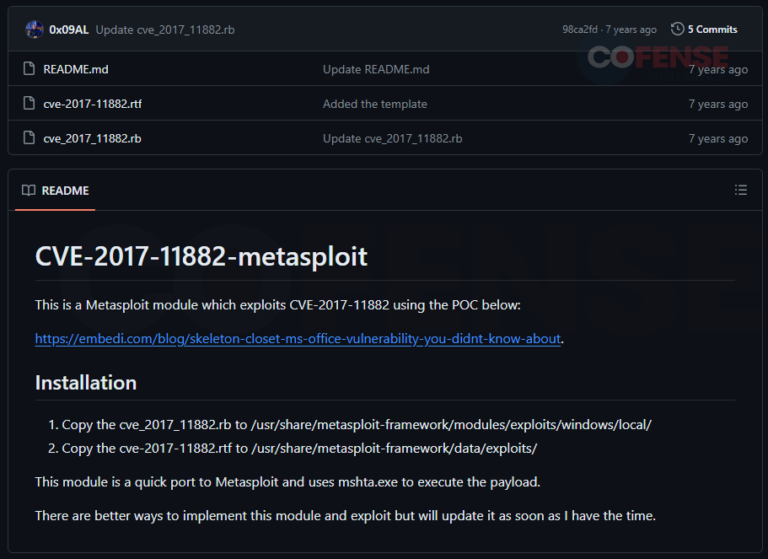
Task: Click the commit history clock icon
Action: [x=677, y=29]
